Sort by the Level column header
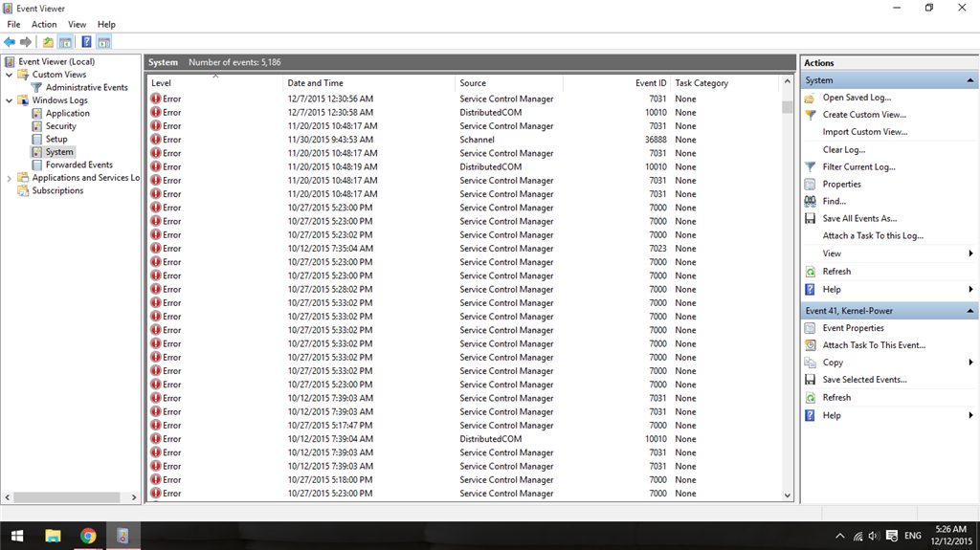 215,83
